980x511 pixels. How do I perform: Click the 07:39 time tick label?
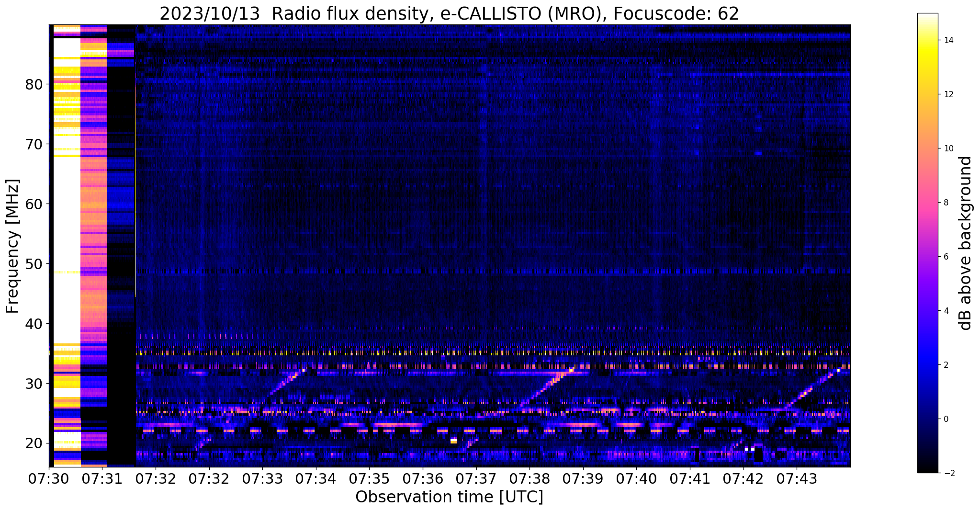pos(583,478)
